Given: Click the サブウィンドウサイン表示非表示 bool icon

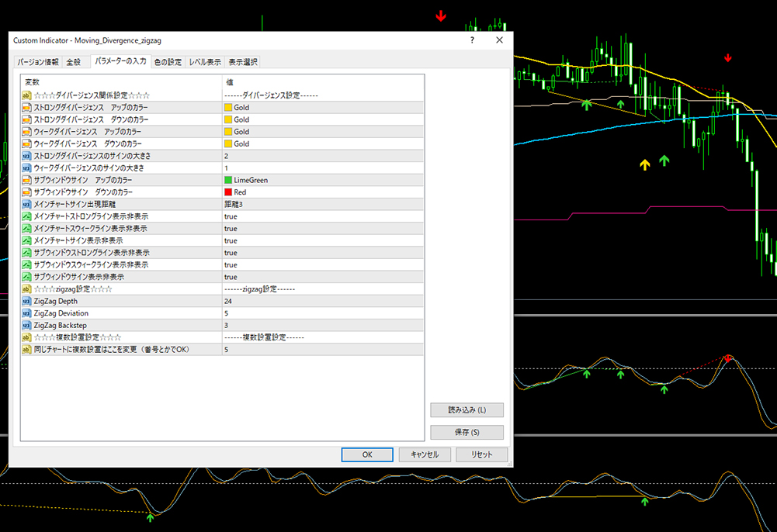Looking at the screenshot, I should click(26, 277).
